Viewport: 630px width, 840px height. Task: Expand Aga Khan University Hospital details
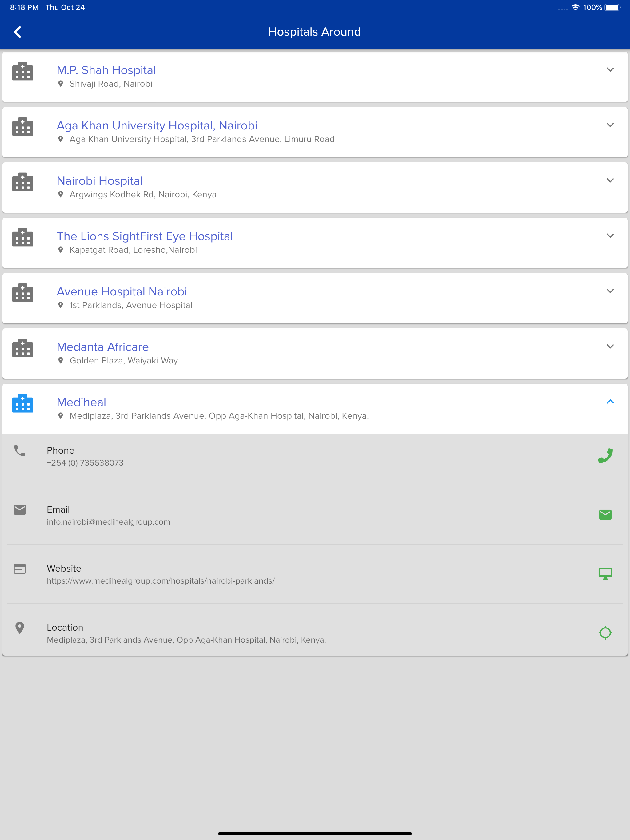[x=610, y=125]
